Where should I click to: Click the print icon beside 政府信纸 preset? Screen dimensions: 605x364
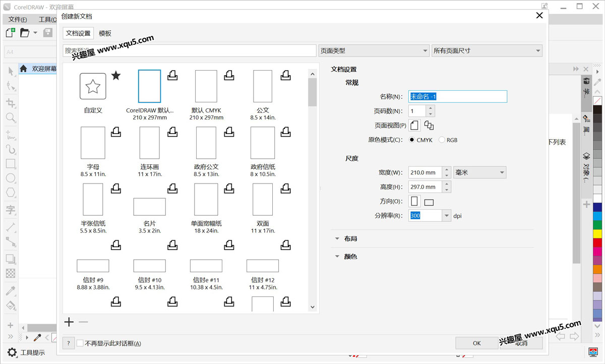click(285, 132)
